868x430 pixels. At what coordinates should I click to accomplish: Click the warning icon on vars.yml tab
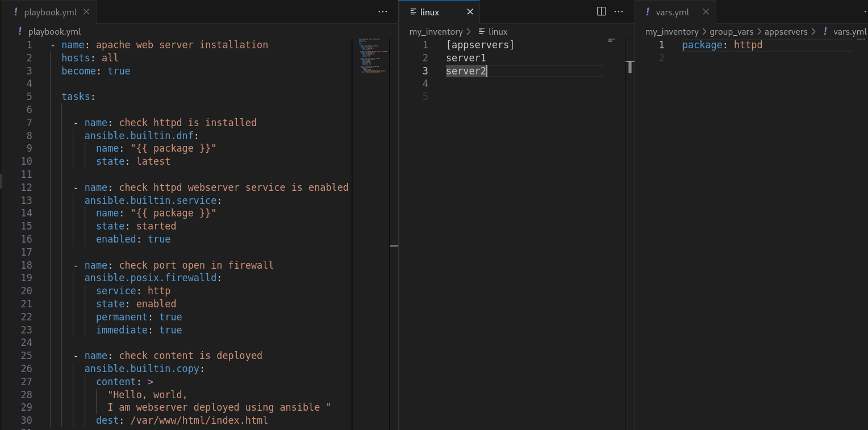point(648,11)
